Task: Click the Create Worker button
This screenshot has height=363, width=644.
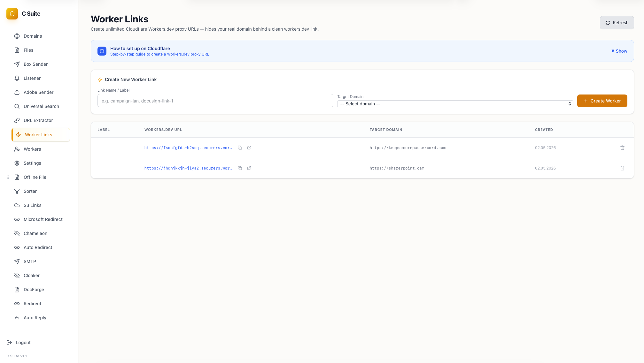Action: pyautogui.click(x=602, y=101)
